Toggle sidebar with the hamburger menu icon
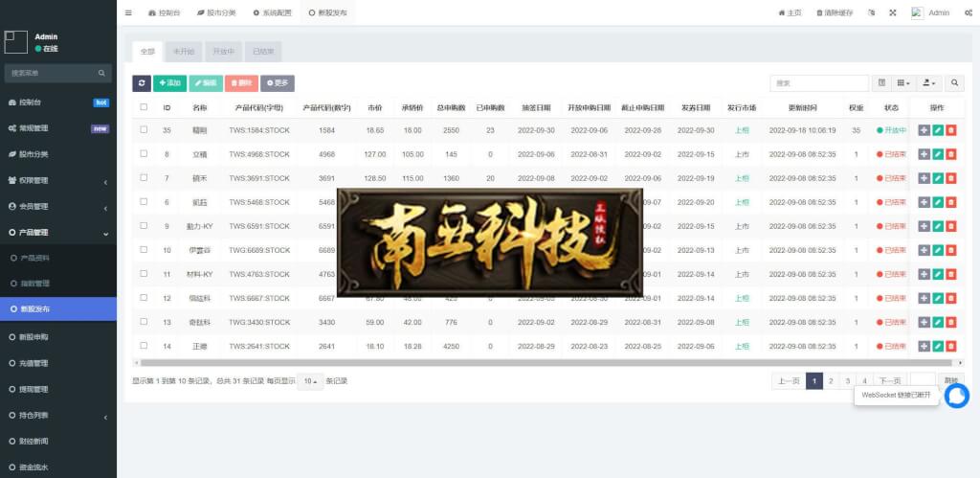This screenshot has width=980, height=478. point(128,12)
